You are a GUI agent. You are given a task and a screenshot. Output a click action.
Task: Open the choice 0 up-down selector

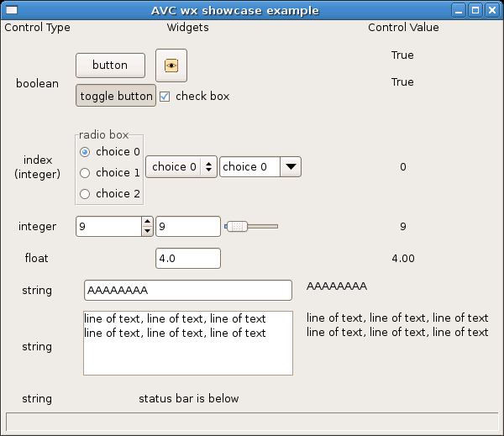[x=181, y=167]
